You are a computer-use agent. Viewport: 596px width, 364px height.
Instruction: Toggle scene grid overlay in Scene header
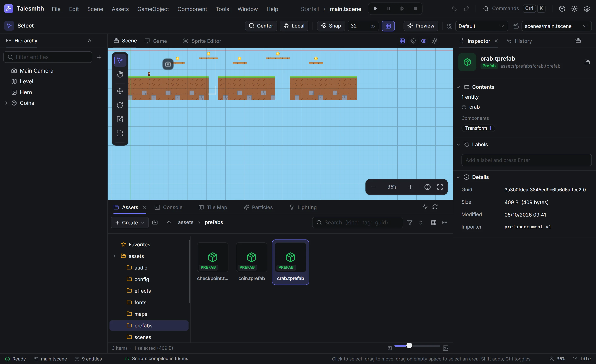pyautogui.click(x=402, y=41)
